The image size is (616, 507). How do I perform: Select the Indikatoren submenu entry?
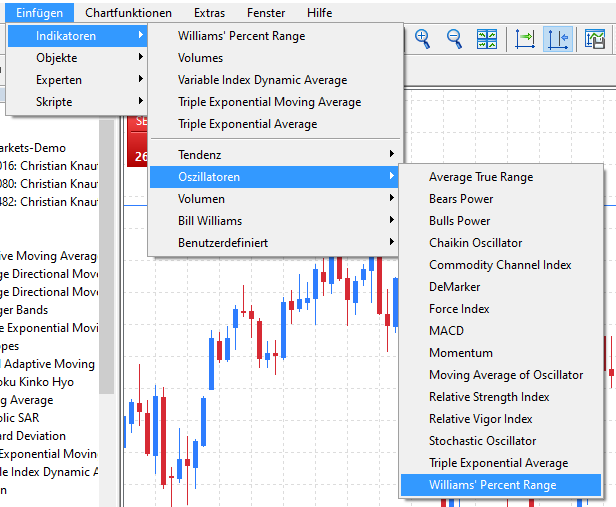(x=77, y=36)
